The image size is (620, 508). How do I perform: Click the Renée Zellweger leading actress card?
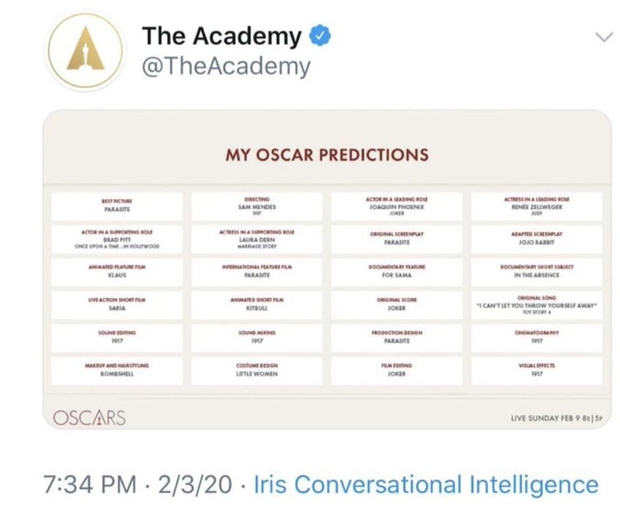tap(536, 206)
